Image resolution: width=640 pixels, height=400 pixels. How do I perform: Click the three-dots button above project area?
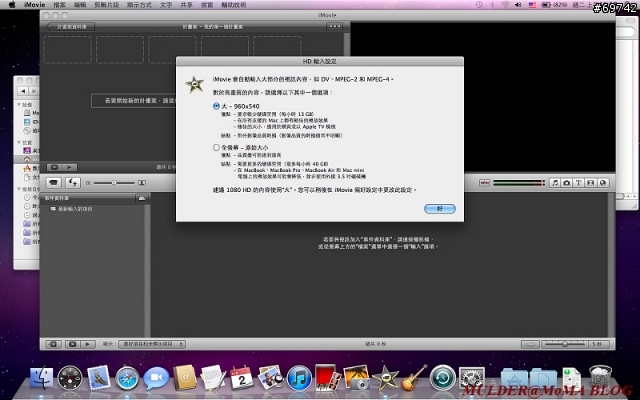(x=334, y=26)
